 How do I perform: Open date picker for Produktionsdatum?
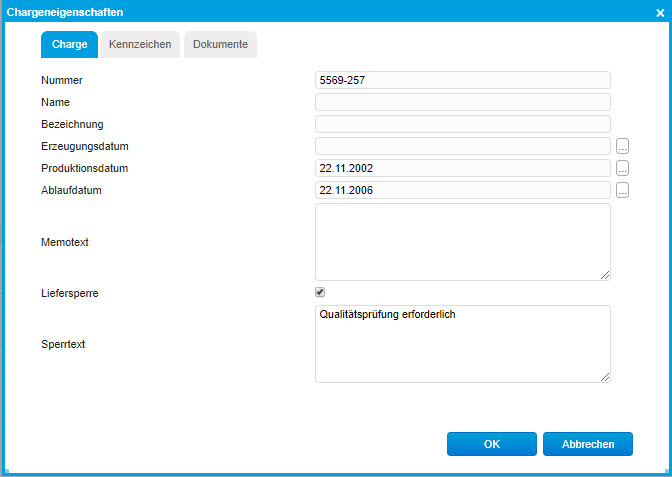[622, 168]
